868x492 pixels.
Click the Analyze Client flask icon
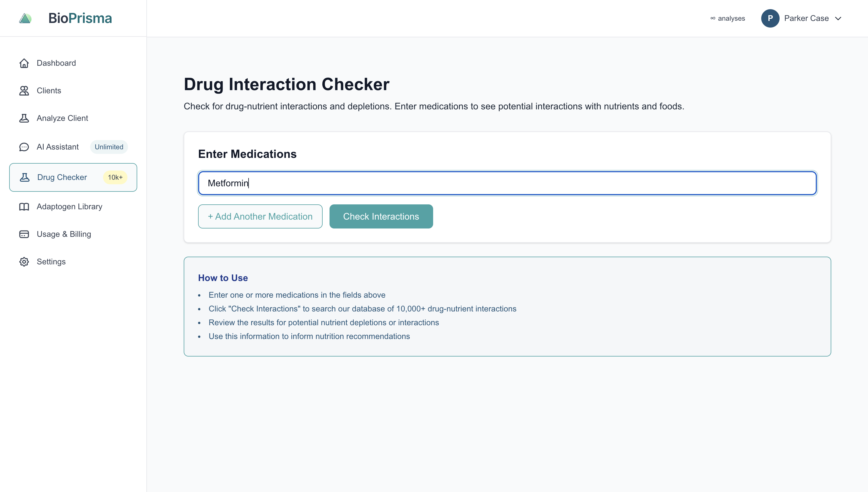point(24,118)
